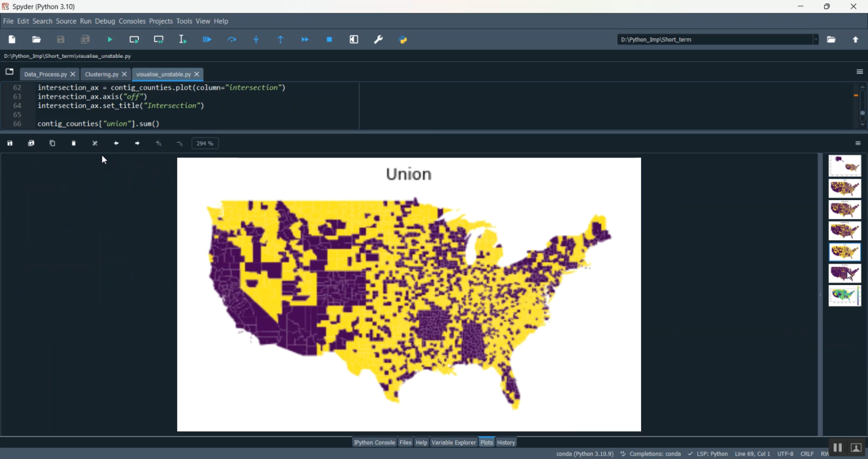
Task: Open the plots pane options menu
Action: (x=858, y=143)
